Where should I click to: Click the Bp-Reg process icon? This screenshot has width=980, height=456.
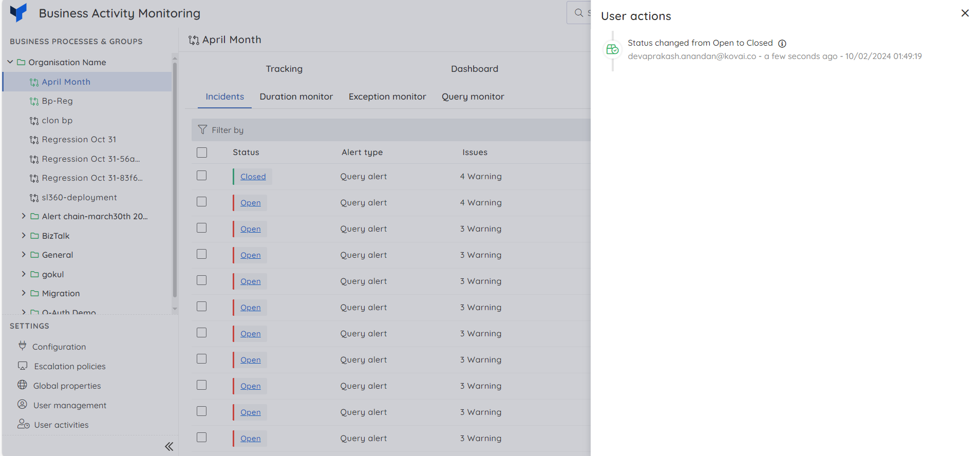tap(34, 101)
